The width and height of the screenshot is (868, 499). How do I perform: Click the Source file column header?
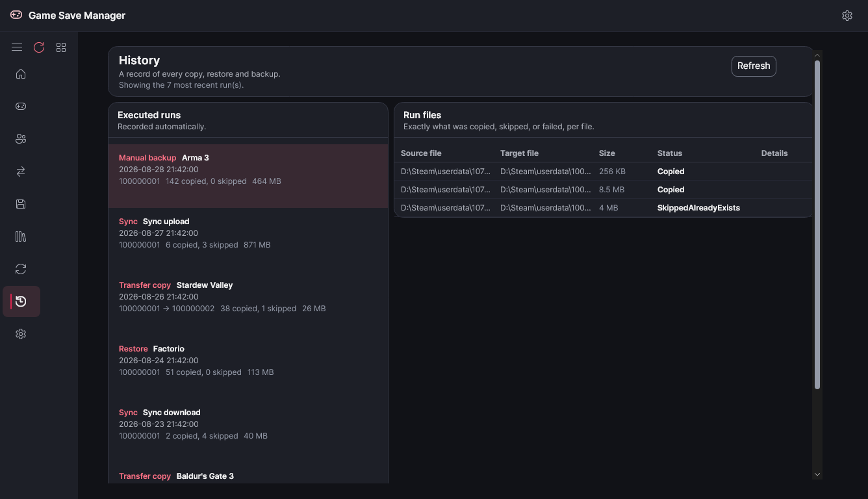[x=421, y=153]
